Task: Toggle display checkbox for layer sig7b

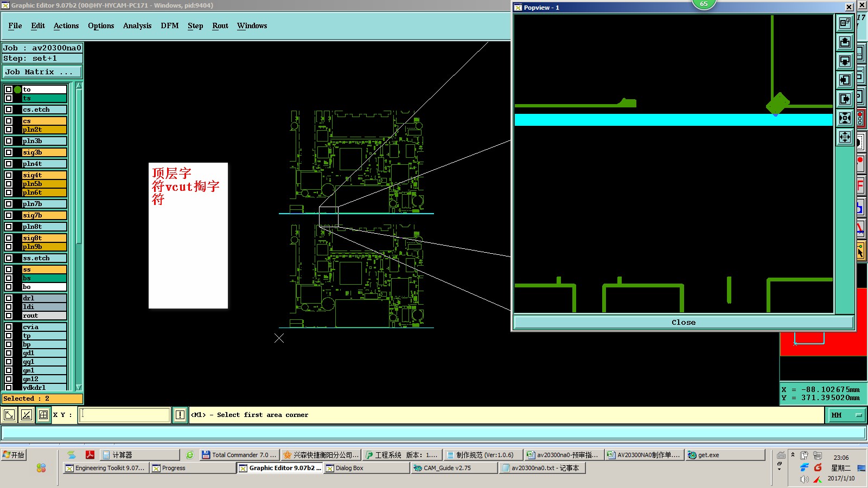Action: (x=9, y=215)
